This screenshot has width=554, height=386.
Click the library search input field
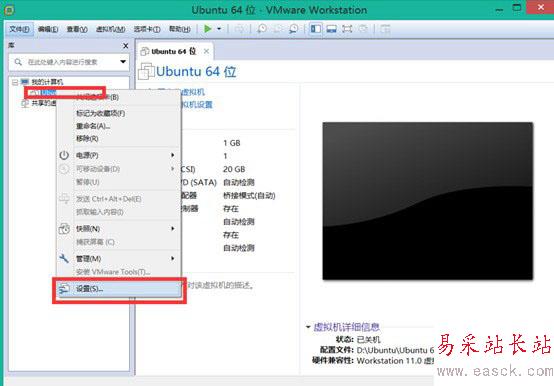coord(69,62)
